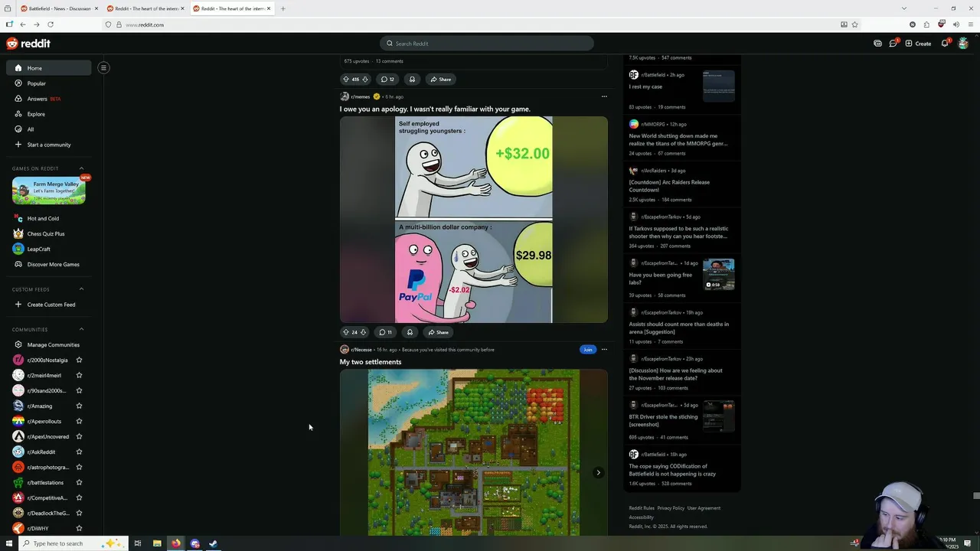This screenshot has height=551, width=980.
Task: Favorite the r/2000sNostalgia community
Action: pos(79,360)
